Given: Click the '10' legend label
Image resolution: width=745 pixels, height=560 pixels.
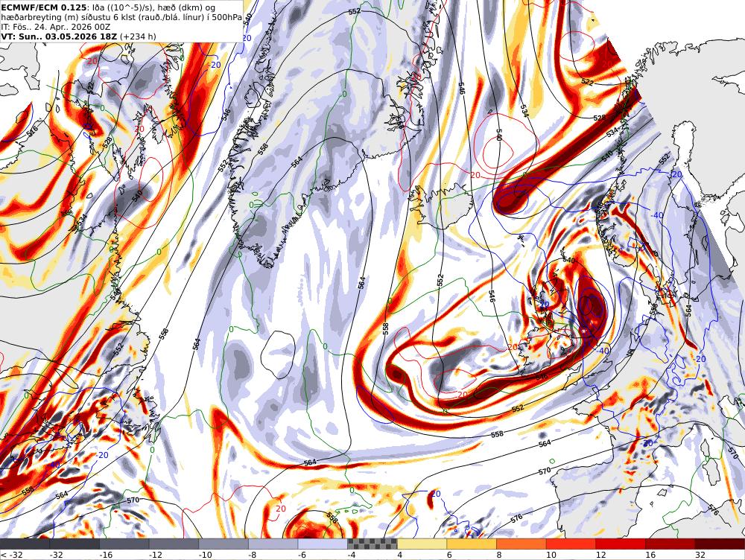Looking at the screenshot, I should click(x=551, y=555).
